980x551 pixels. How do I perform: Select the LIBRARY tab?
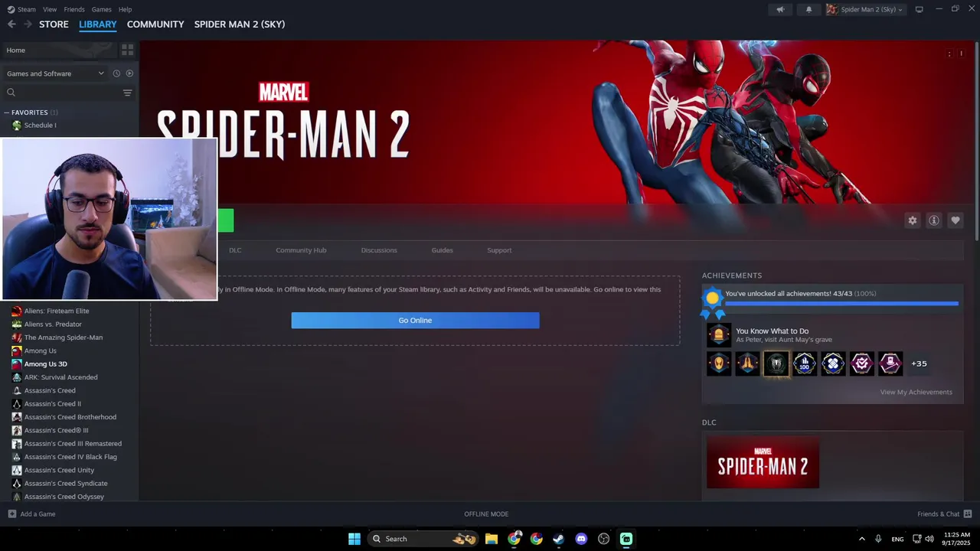98,24
